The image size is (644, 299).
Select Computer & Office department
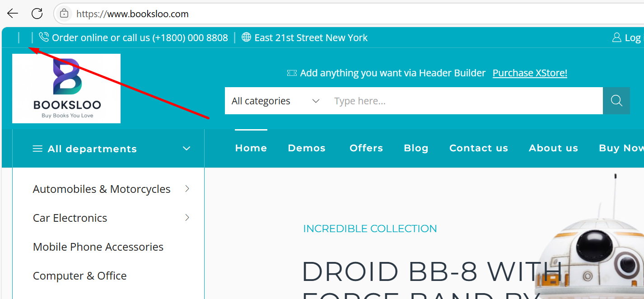point(79,276)
